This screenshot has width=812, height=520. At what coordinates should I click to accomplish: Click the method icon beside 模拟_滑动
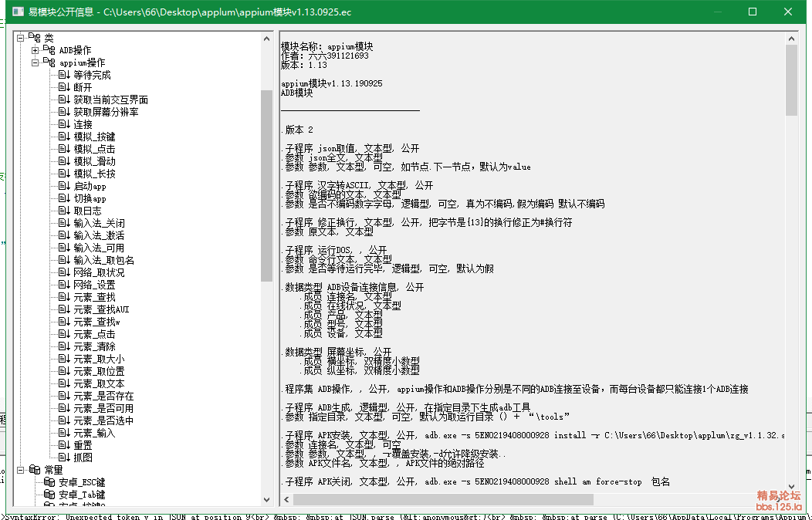[x=64, y=161]
